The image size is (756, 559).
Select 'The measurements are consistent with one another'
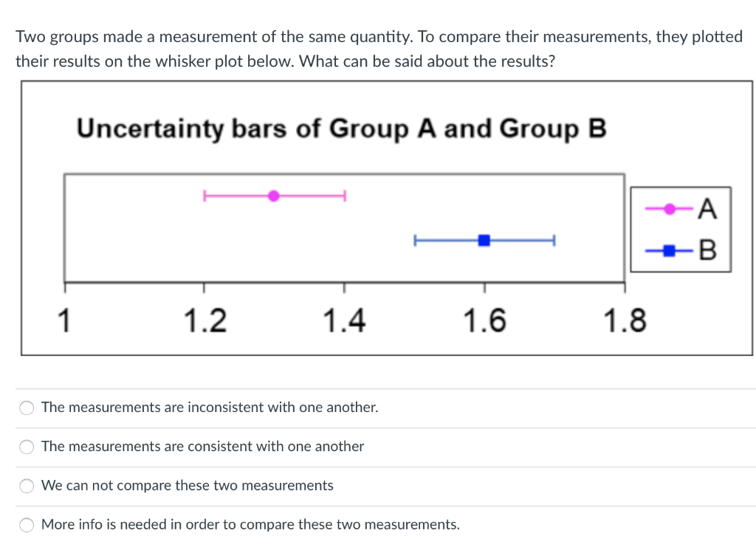click(x=27, y=447)
